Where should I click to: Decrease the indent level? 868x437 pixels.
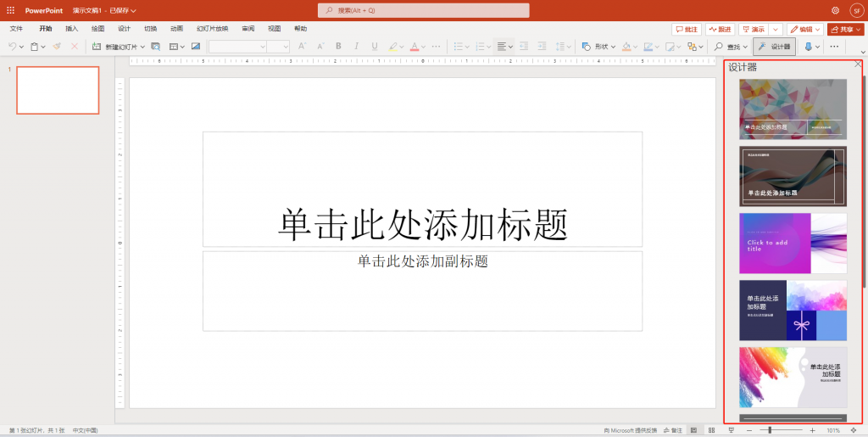(524, 47)
